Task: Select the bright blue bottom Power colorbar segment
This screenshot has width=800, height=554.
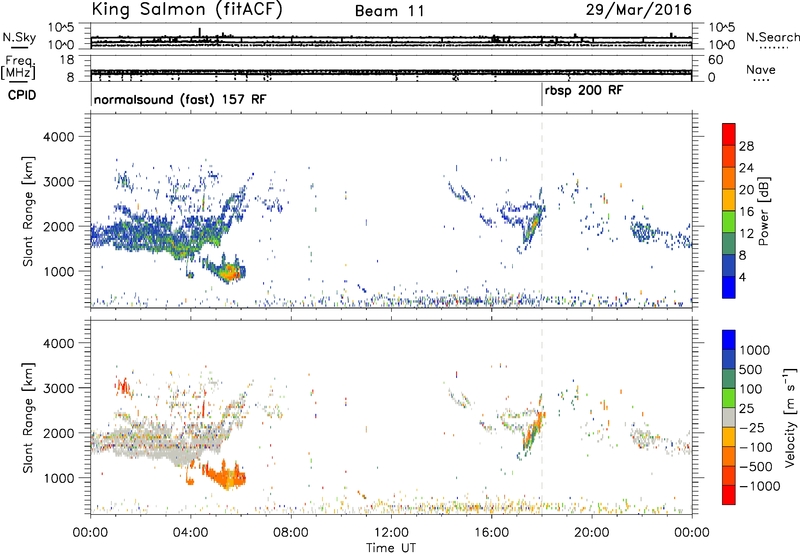Action: click(x=729, y=287)
